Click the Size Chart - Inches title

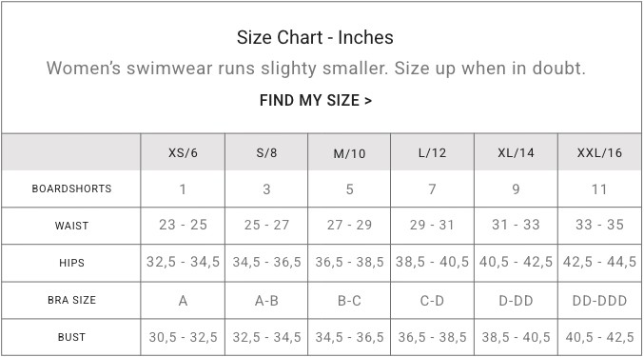315,37
